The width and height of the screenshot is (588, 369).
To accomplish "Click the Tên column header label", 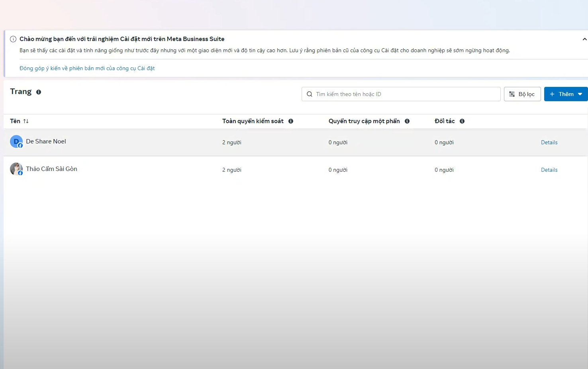I will click(x=15, y=121).
